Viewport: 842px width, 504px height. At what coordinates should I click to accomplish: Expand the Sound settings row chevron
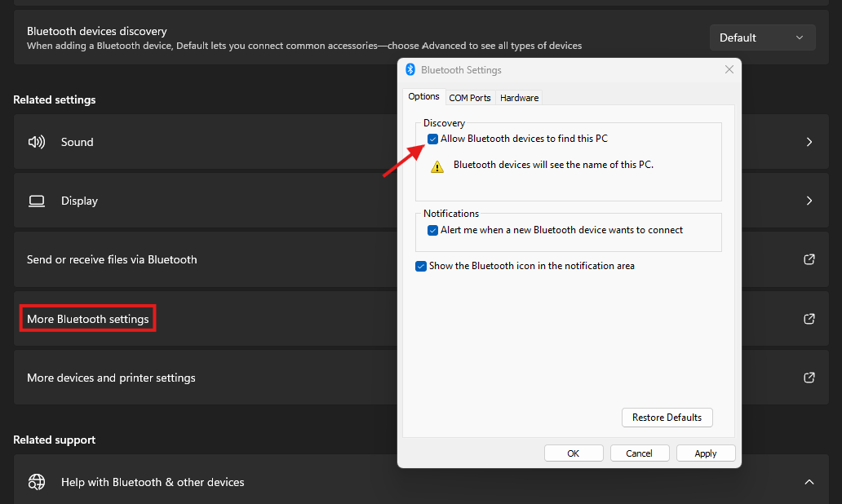(x=809, y=141)
